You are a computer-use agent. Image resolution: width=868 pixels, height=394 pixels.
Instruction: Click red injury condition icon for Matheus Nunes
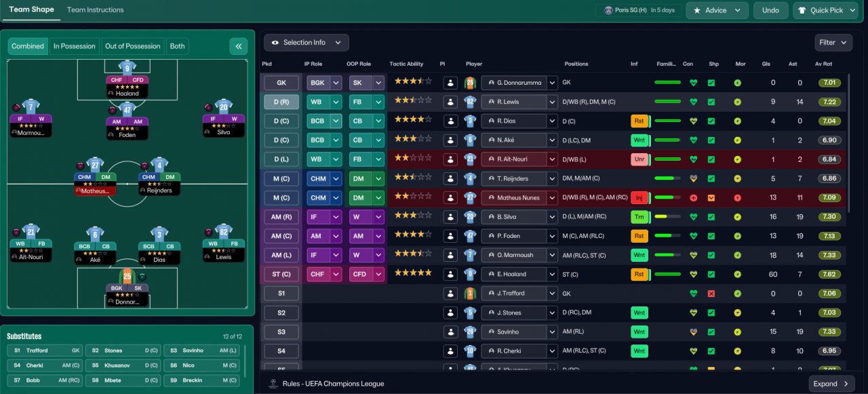click(693, 198)
